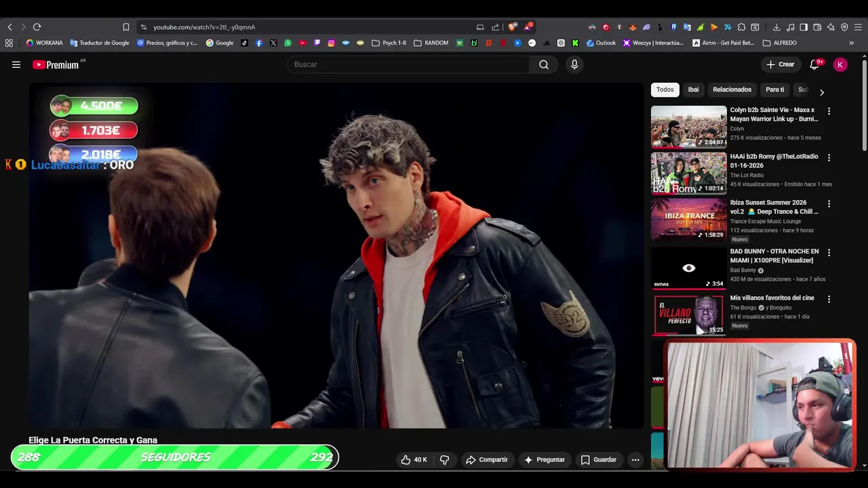868x488 pixels.
Task: Open more actions three-dot menu under video
Action: [635, 460]
